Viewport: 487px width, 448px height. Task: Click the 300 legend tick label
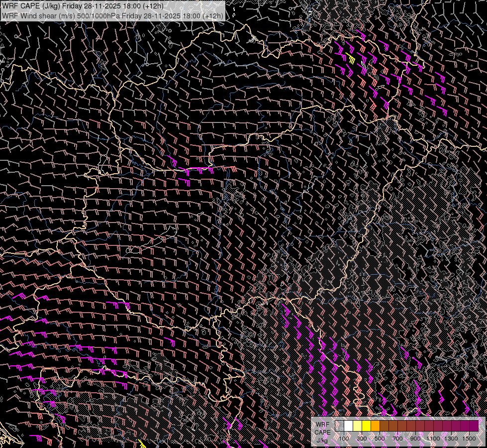(362, 439)
